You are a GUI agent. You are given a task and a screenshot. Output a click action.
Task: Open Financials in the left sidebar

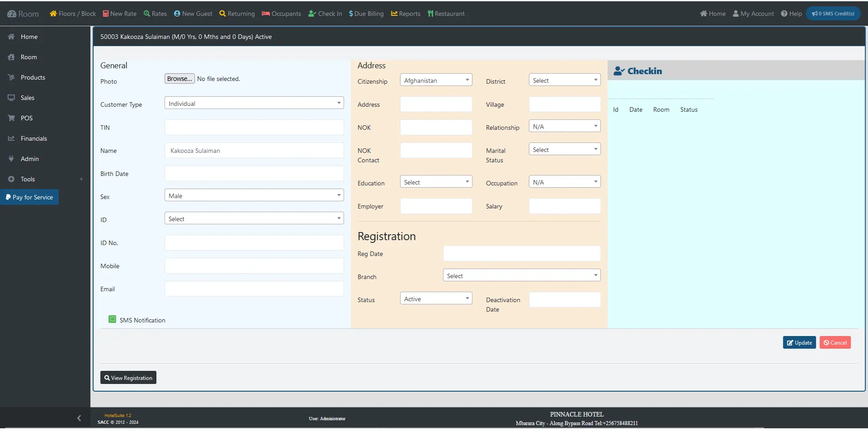pyautogui.click(x=33, y=138)
